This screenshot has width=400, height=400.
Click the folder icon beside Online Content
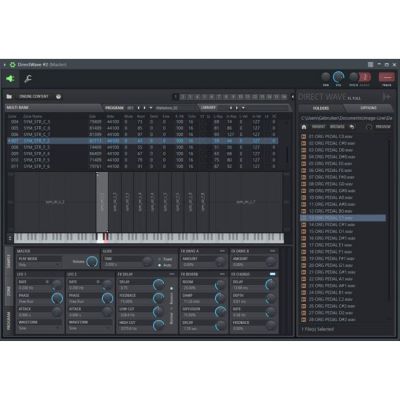[x=9, y=97]
